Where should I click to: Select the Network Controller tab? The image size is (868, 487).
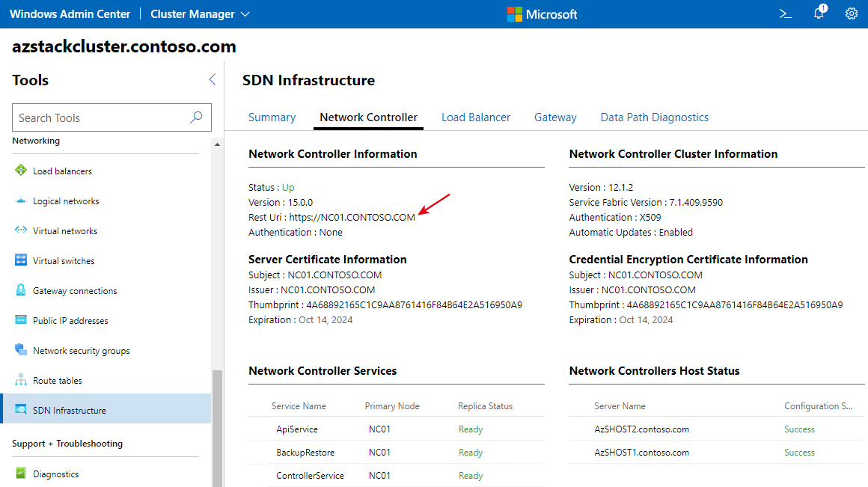(x=368, y=117)
